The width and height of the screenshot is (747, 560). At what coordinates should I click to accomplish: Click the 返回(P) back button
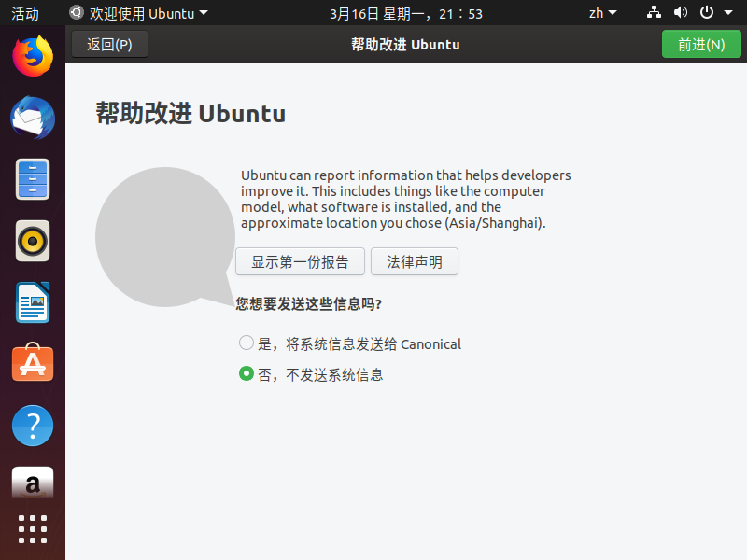pyautogui.click(x=109, y=44)
